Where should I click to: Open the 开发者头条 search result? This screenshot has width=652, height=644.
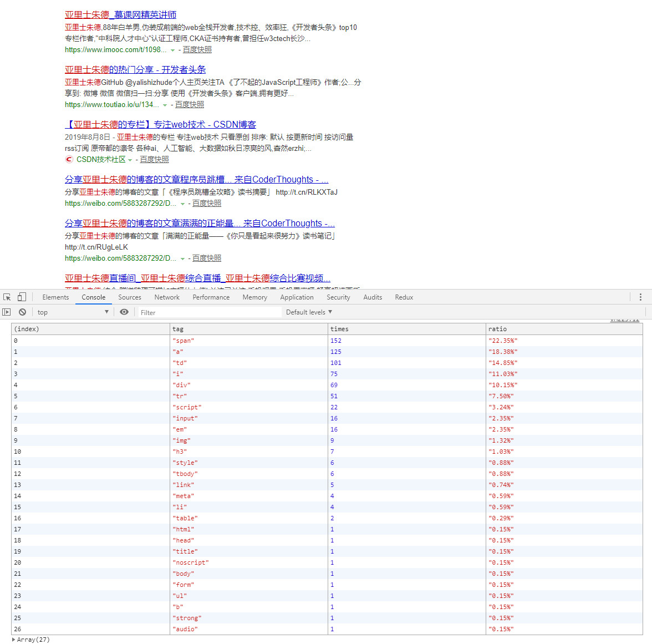(x=135, y=69)
